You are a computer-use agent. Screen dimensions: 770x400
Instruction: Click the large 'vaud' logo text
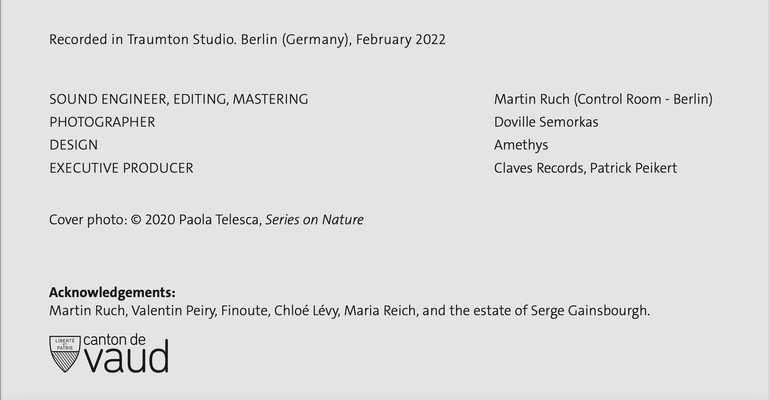(x=127, y=359)
